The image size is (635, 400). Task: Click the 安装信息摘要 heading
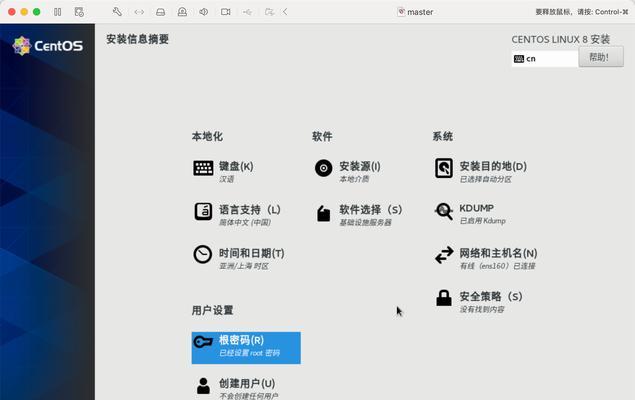coord(137,39)
